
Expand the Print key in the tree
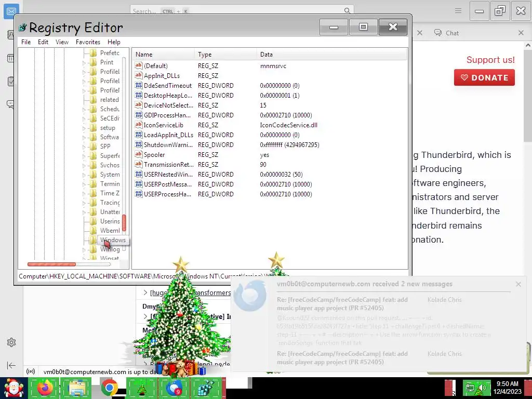coord(84,63)
